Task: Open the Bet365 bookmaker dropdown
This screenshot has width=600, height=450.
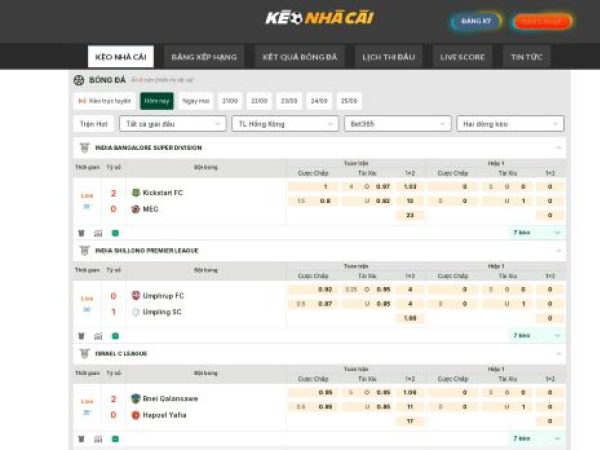Action: [x=397, y=124]
